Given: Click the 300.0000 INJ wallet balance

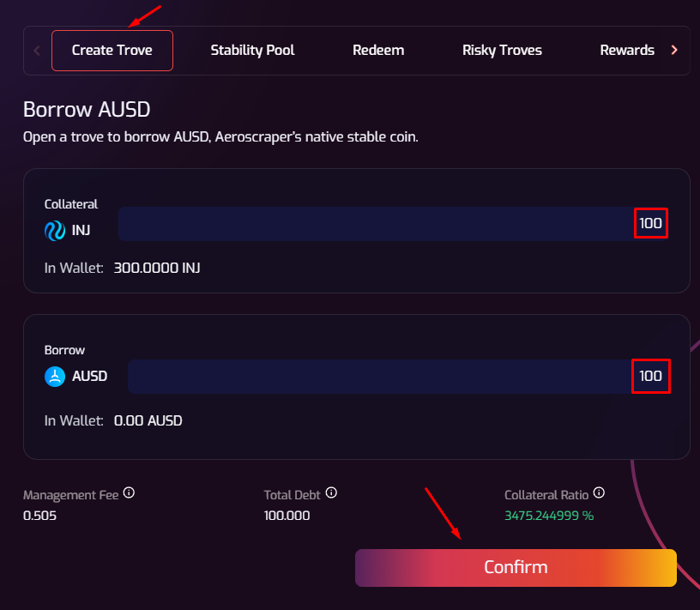Looking at the screenshot, I should point(157,268).
